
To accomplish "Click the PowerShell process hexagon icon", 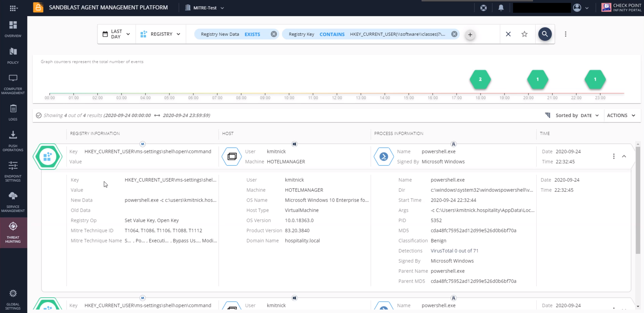I will point(383,157).
